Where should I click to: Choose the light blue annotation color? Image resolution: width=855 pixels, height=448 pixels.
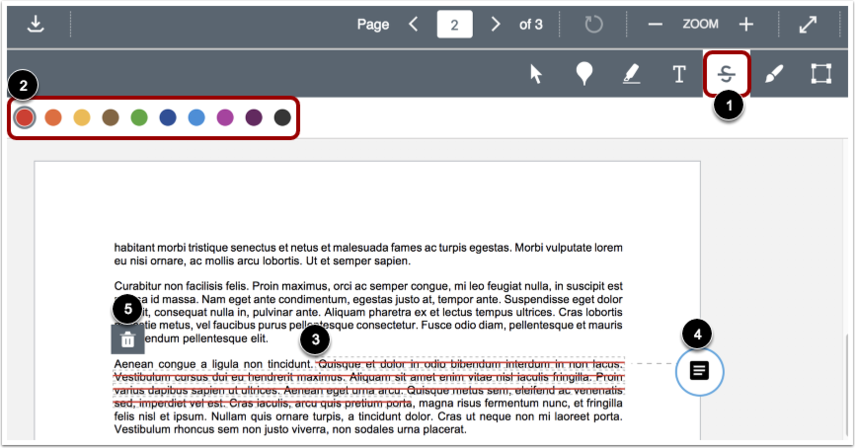tap(196, 117)
